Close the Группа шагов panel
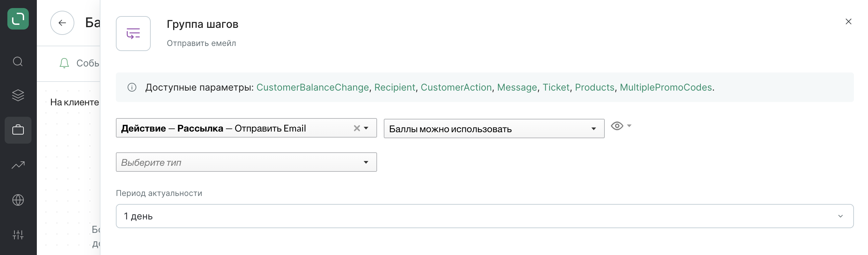 tap(848, 21)
